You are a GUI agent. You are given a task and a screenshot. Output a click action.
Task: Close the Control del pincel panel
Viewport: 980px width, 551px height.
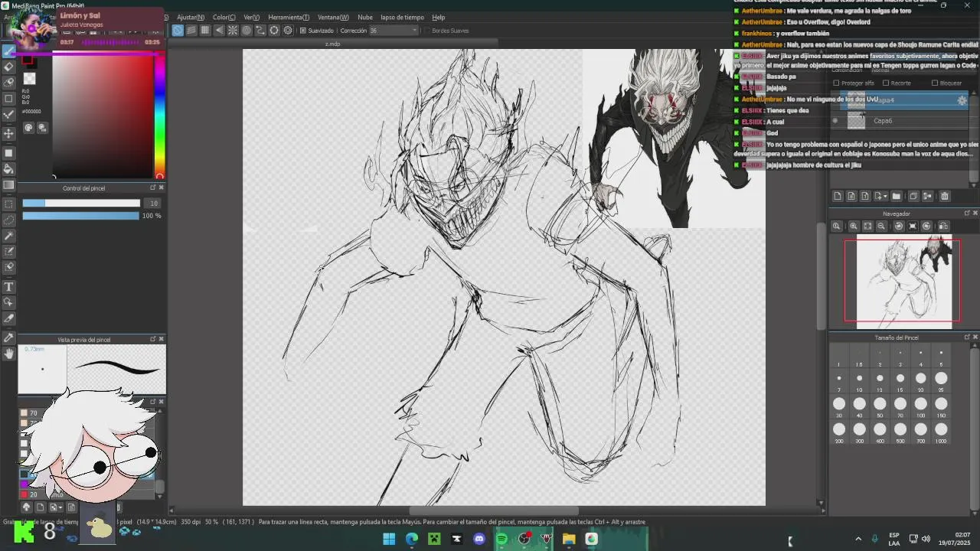pyautogui.click(x=161, y=187)
